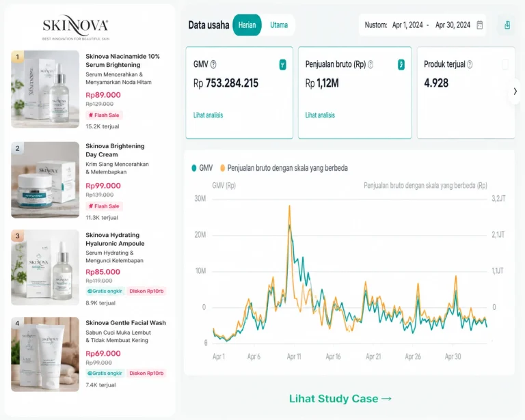This screenshot has width=525, height=420.
Task: Click Gratis ongkir badge on Hyaluronic Ampoule
Action: tap(105, 291)
